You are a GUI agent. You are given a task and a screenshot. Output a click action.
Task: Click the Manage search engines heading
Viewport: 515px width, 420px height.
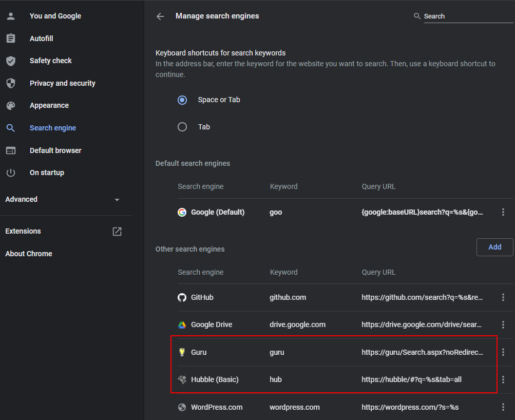tap(217, 16)
